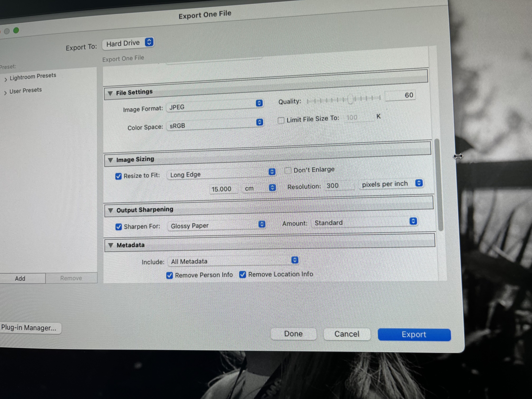Click the blue Export button

414,334
